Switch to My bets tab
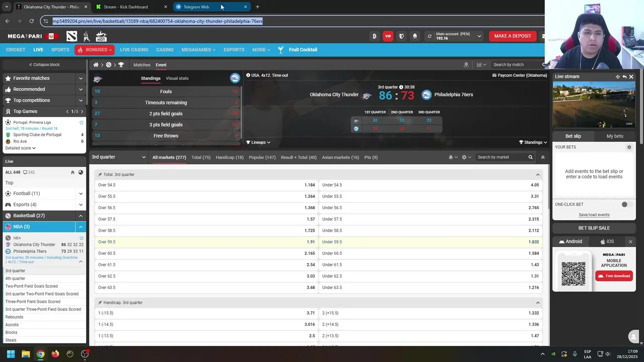Viewport: 644px width, 362px height. tap(615, 136)
